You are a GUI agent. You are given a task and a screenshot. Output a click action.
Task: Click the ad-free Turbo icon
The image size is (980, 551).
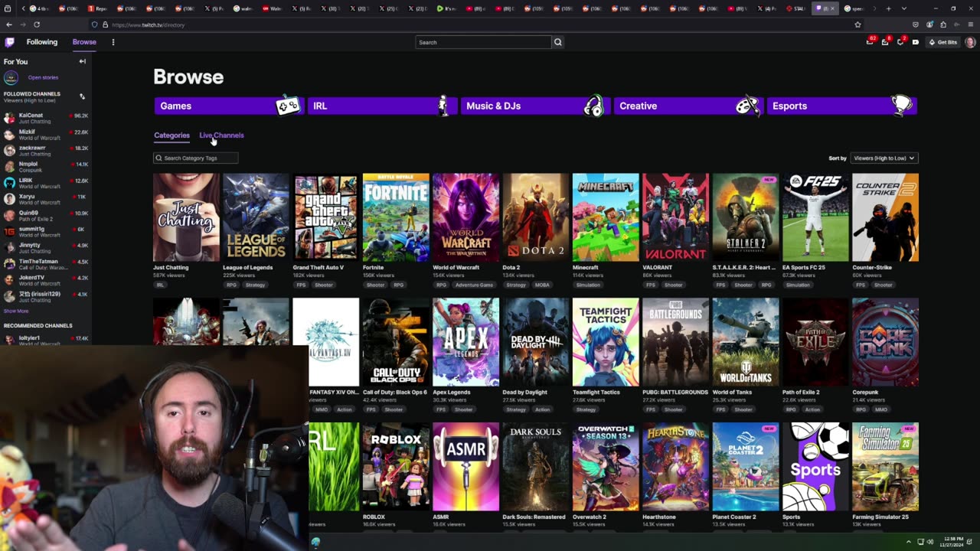pyautogui.click(x=915, y=42)
